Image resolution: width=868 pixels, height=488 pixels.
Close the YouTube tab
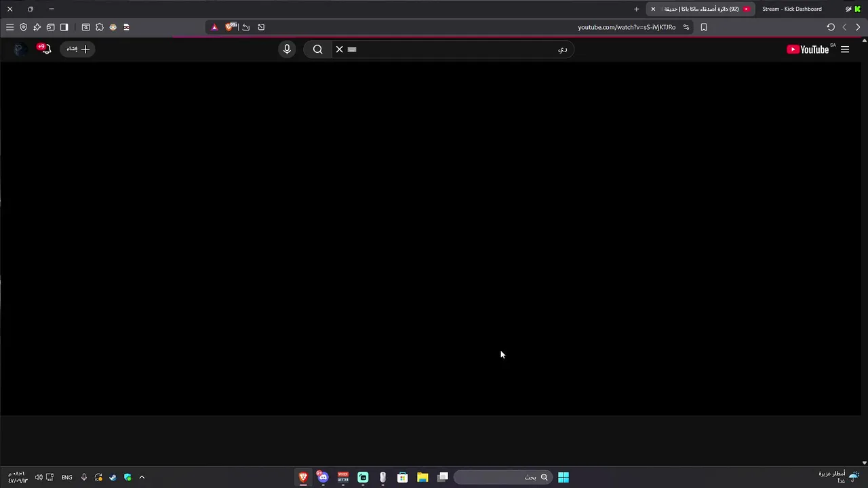coord(653,9)
